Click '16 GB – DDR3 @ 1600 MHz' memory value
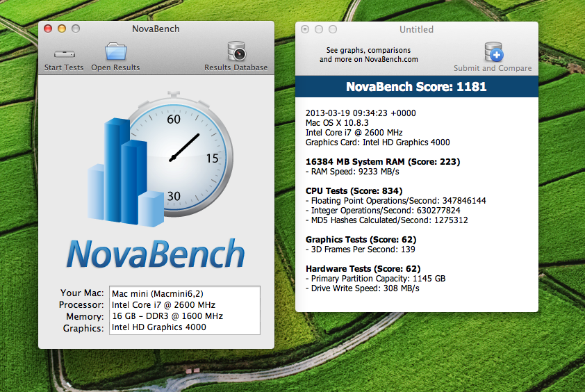Screen dimensions: 585x392 click(x=167, y=316)
